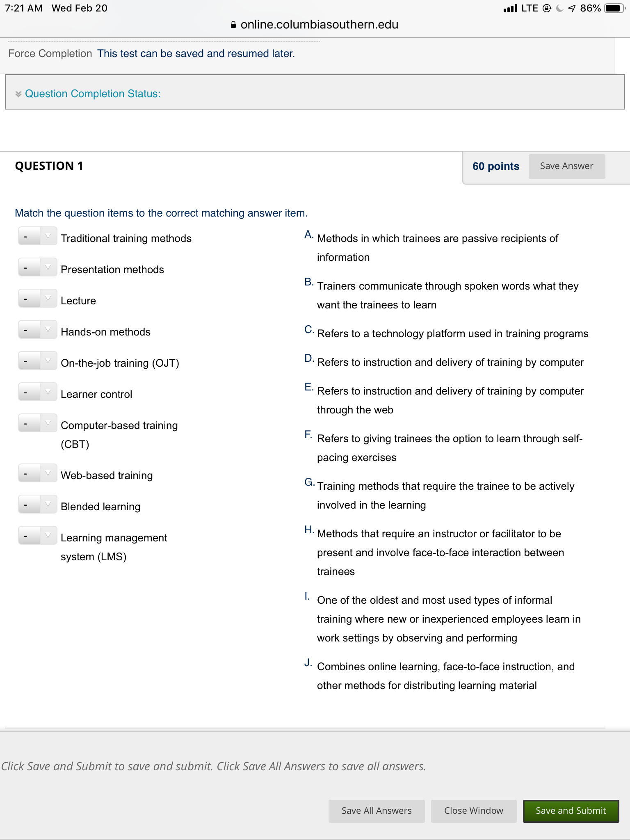Tap the lock icon in address bar

[x=233, y=25]
